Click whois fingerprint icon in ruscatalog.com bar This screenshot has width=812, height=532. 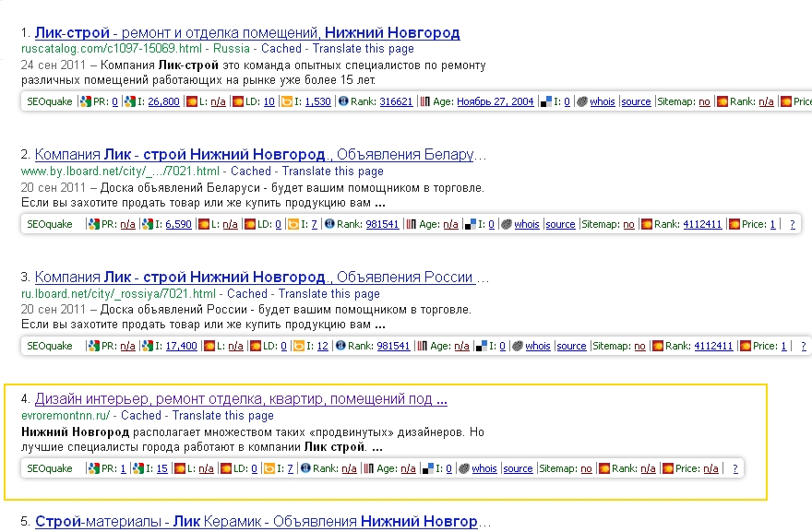click(582, 101)
